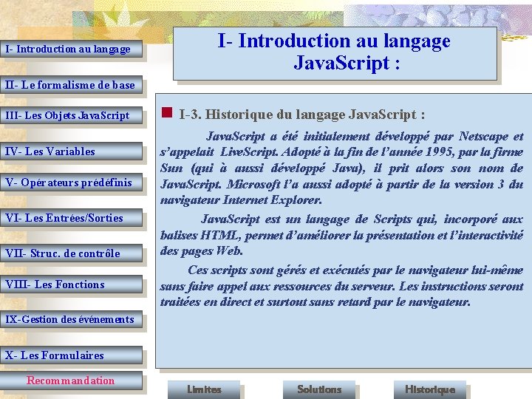Image resolution: width=532 pixels, height=399 pixels.
Task: Click paragraph starting 'Ces scripts sont gérés'
Action: click(x=341, y=286)
